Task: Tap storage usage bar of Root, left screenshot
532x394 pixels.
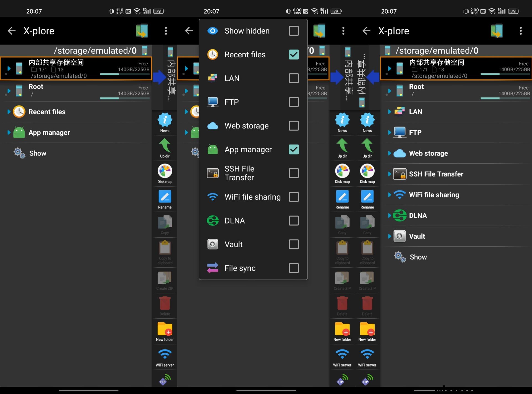Action: pyautogui.click(x=125, y=98)
